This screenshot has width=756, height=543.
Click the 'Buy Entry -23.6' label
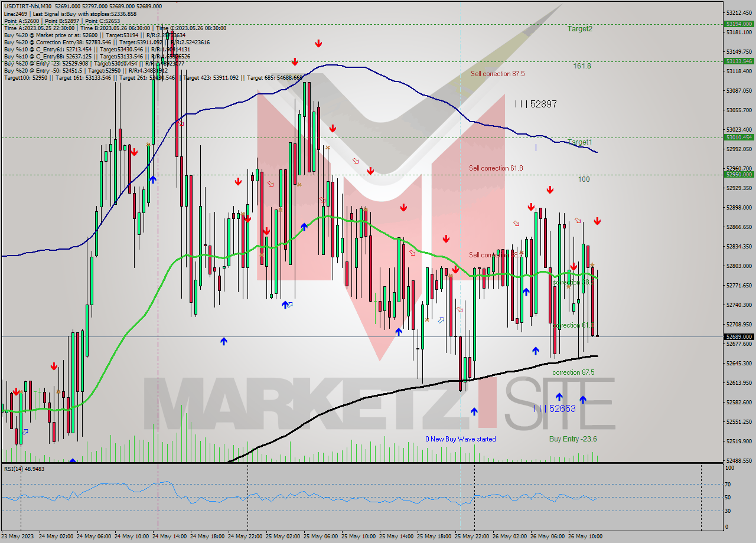[x=573, y=439]
